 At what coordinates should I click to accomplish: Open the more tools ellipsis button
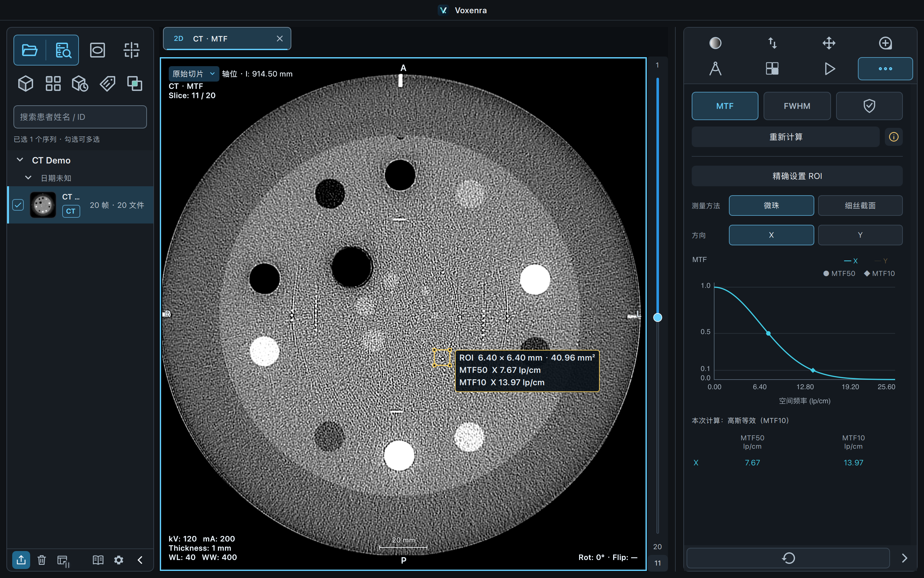(x=885, y=69)
